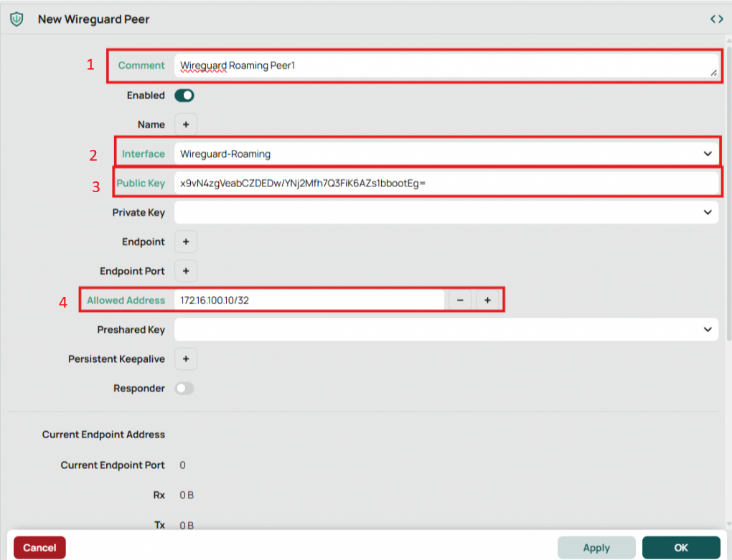Click the Apply button

point(596,547)
